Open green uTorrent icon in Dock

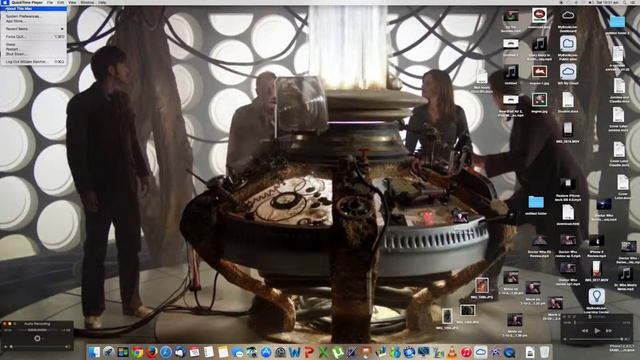tap(338, 352)
